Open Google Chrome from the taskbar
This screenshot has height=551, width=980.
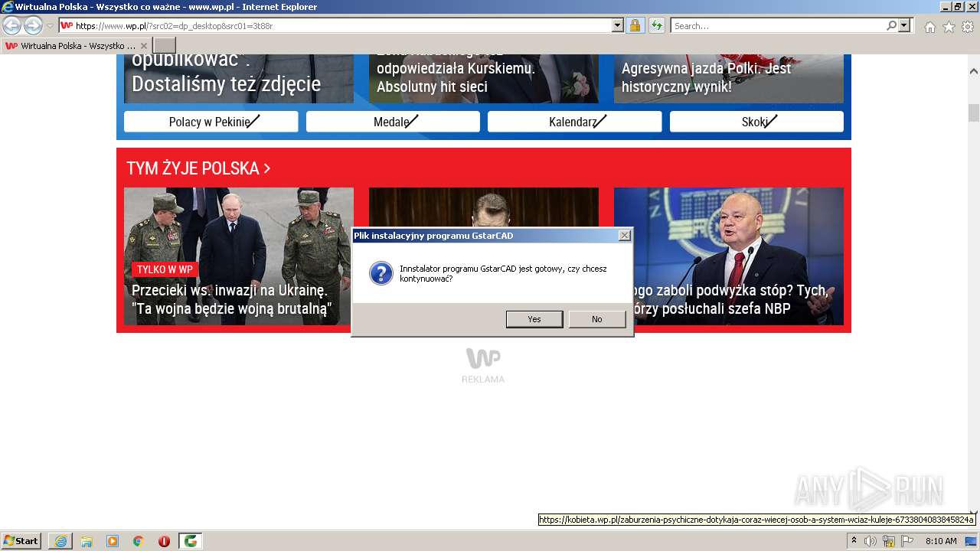click(x=139, y=541)
